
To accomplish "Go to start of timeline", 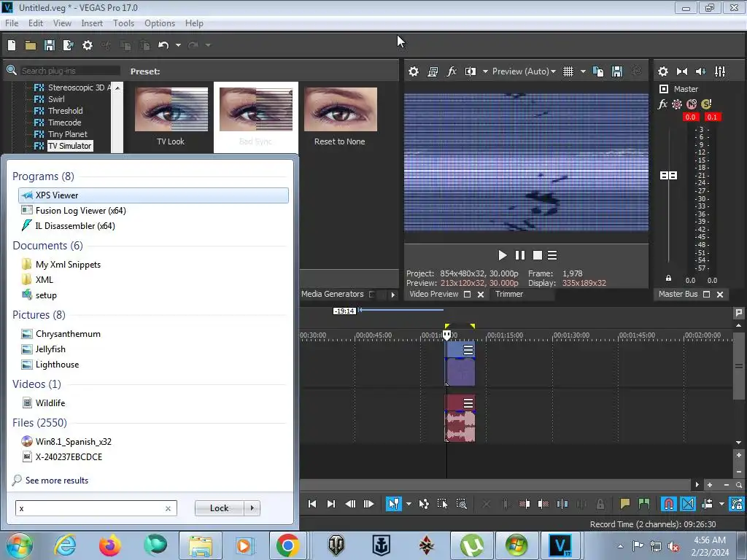I will point(312,504).
